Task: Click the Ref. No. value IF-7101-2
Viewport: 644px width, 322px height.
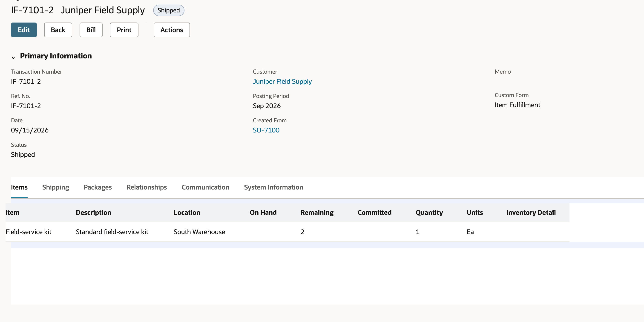Action: click(26, 106)
